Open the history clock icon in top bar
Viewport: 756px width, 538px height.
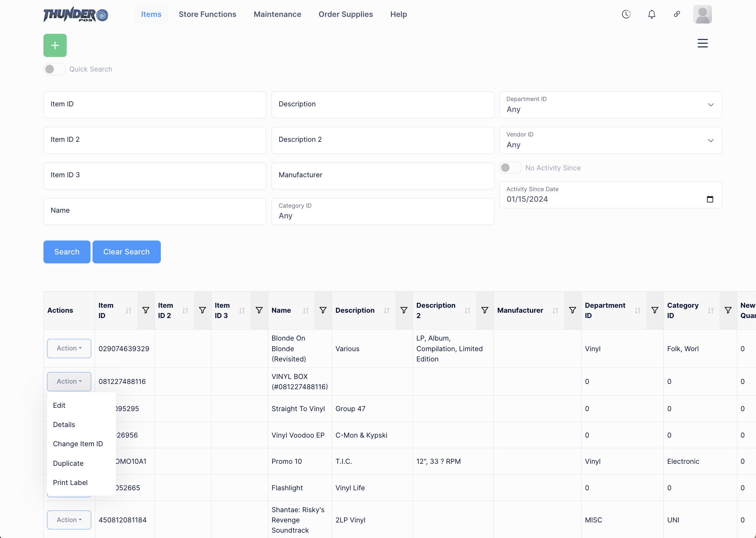point(626,14)
